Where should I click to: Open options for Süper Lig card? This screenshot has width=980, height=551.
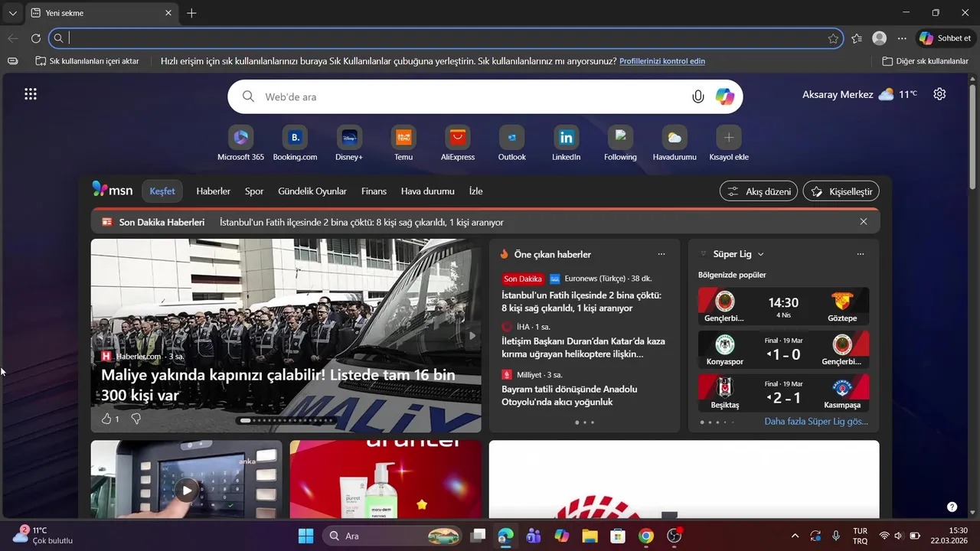(x=861, y=254)
